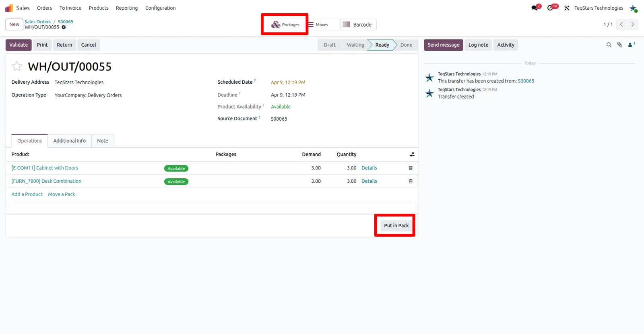Click the Print button
The image size is (644, 334).
tap(42, 45)
